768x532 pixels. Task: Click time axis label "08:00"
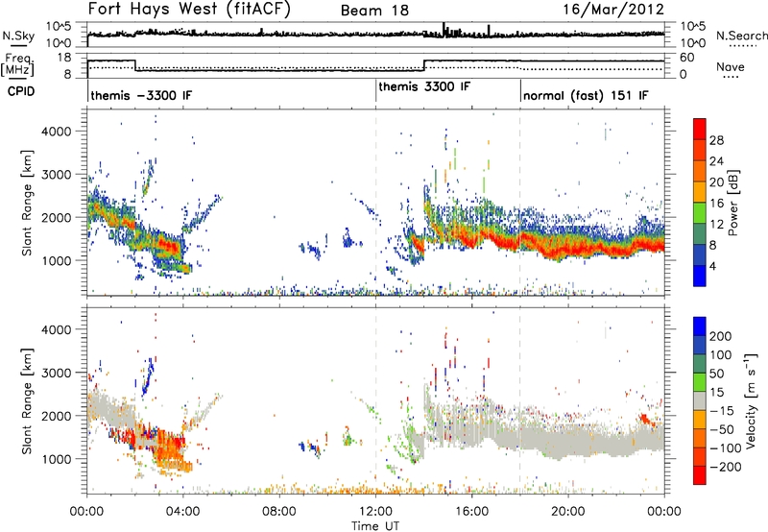click(x=279, y=512)
